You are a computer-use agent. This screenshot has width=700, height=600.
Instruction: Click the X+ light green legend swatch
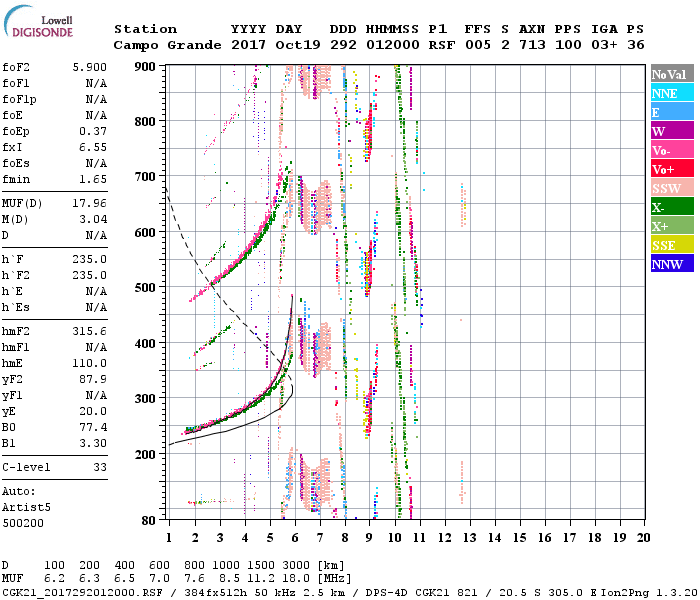(x=672, y=225)
